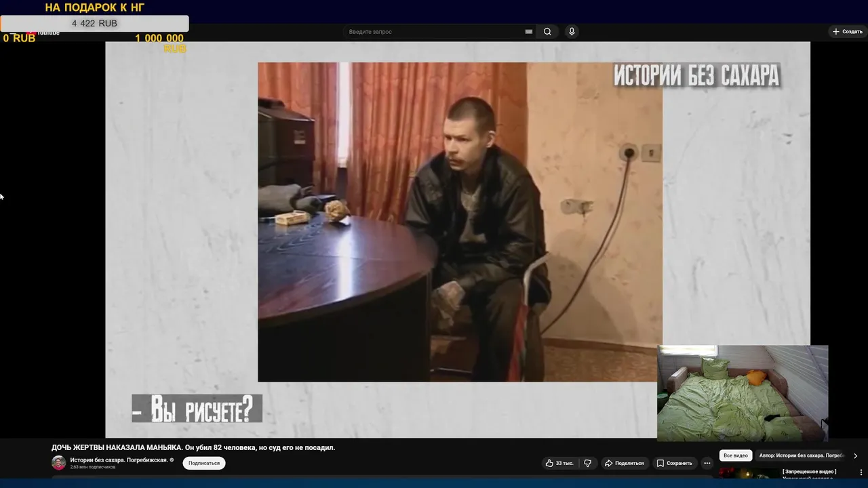Screen dimensions: 868x488
Task: Click the search magnifier icon
Action: click(x=547, y=32)
